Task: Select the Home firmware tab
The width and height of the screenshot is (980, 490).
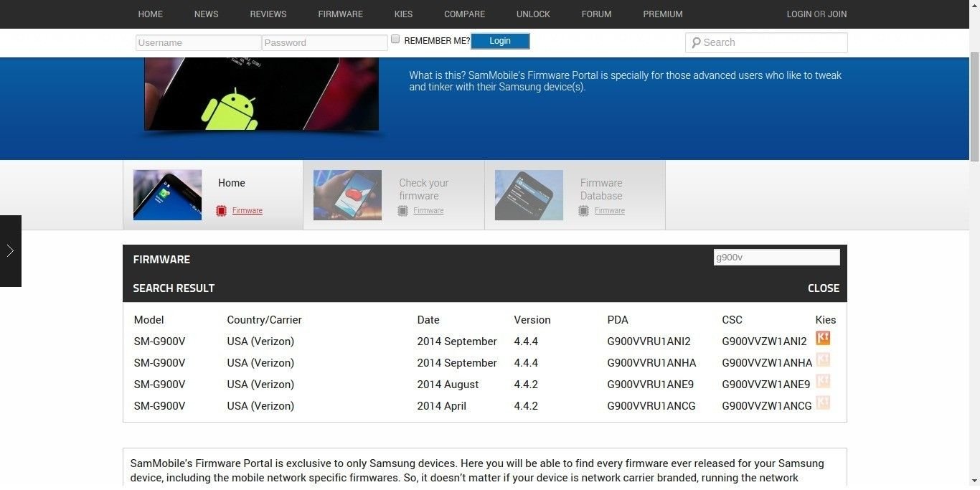Action: pyautogui.click(x=213, y=195)
